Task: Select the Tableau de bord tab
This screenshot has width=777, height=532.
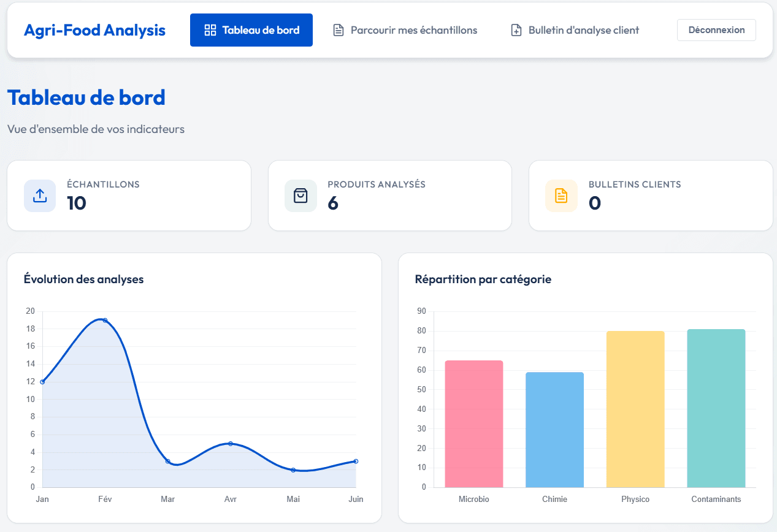Action: tap(251, 29)
